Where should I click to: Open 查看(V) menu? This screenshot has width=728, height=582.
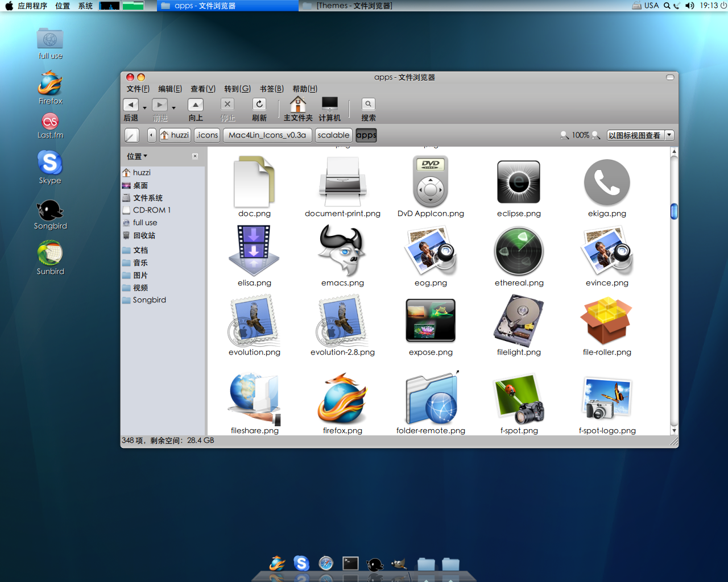[x=203, y=89]
